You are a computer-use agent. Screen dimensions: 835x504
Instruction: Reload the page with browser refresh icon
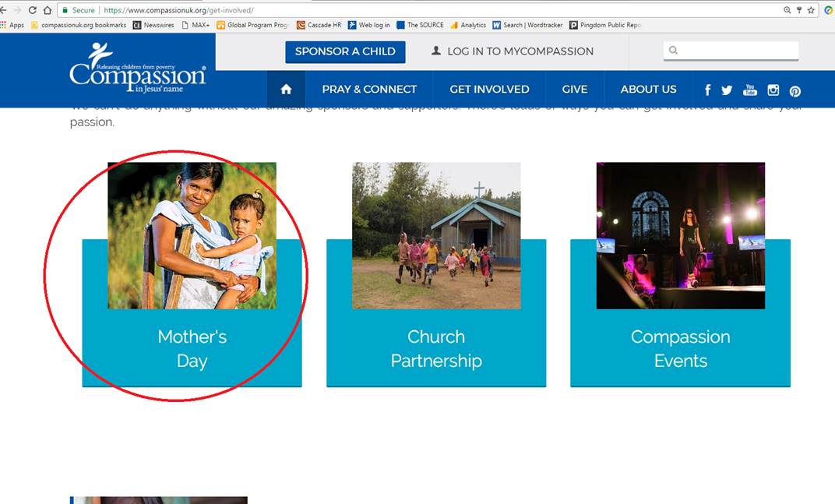click(x=33, y=9)
